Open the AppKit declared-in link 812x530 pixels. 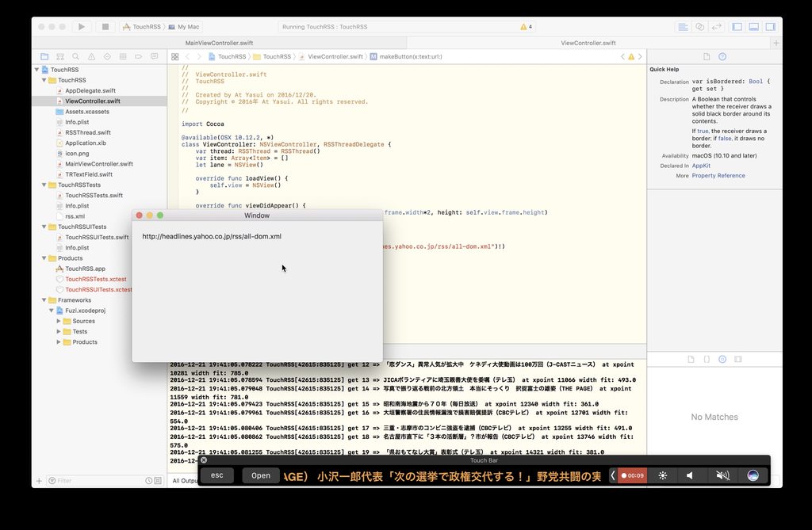click(x=701, y=166)
